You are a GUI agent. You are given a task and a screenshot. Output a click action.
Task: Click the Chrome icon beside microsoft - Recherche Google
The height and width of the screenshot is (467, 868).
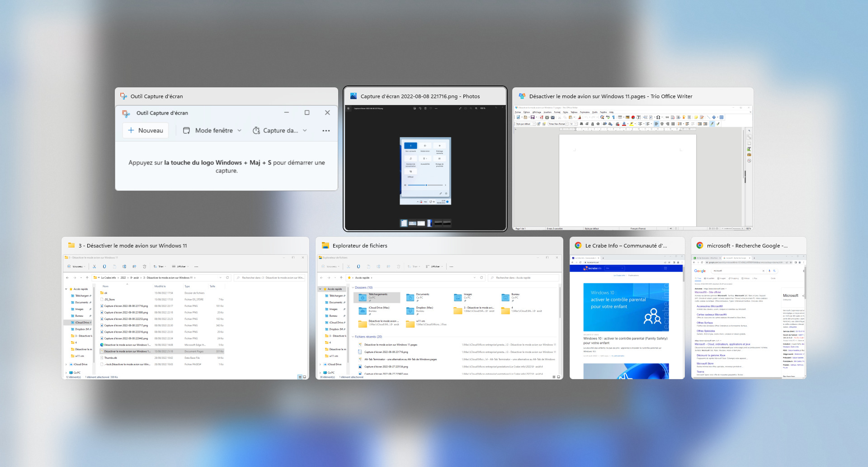click(699, 245)
